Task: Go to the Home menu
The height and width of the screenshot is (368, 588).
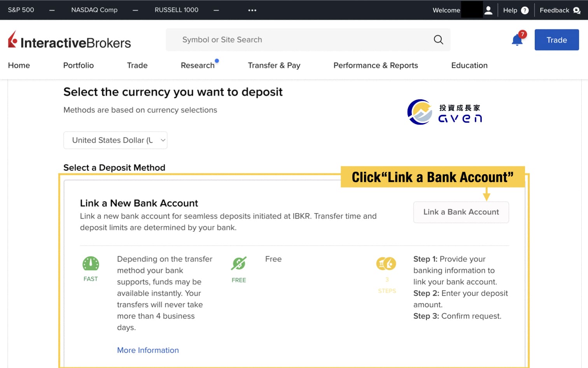Action: click(19, 65)
